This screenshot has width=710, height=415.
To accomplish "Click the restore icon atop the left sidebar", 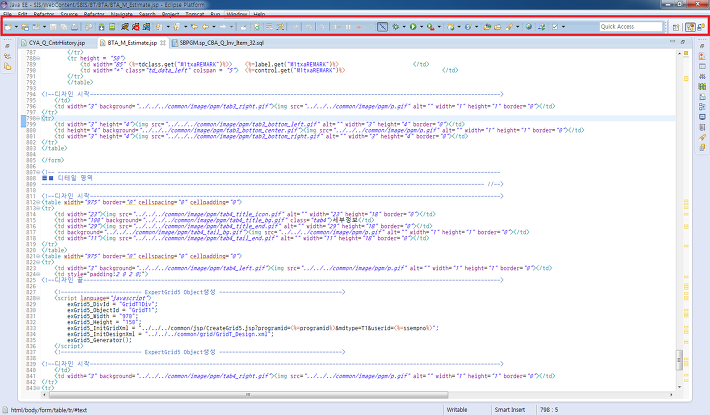I will tap(7, 46).
